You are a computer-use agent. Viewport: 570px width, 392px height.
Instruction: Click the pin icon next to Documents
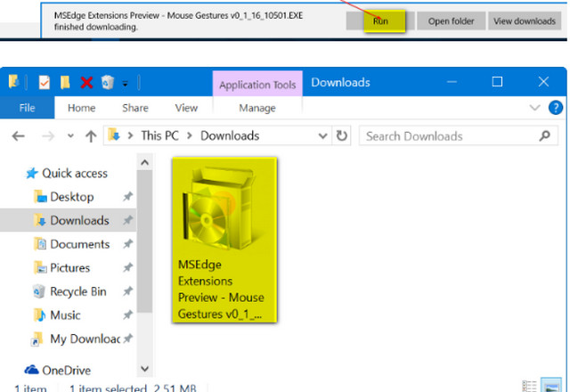coord(127,244)
